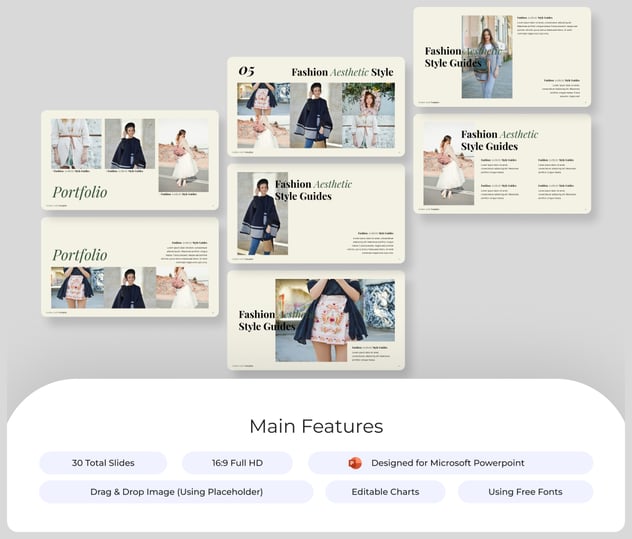Click the PowerPoint logo icon
This screenshot has height=539, width=632.
354,463
